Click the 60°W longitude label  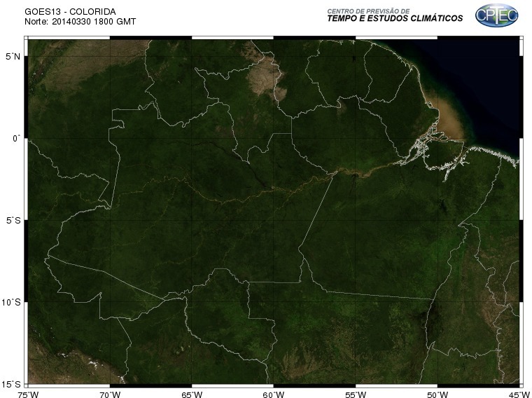click(274, 394)
